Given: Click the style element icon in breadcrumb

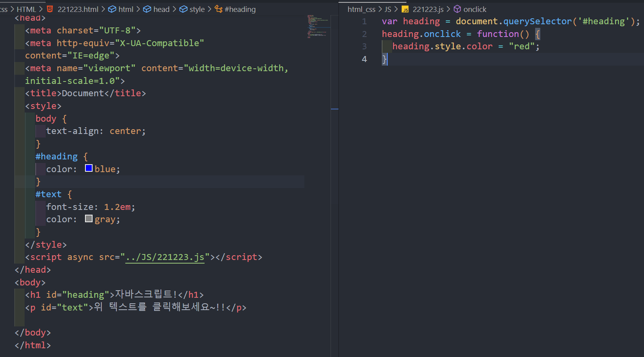Looking at the screenshot, I should click(183, 9).
